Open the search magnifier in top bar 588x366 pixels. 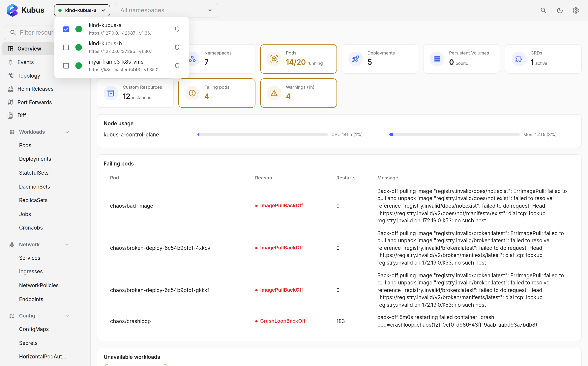543,10
